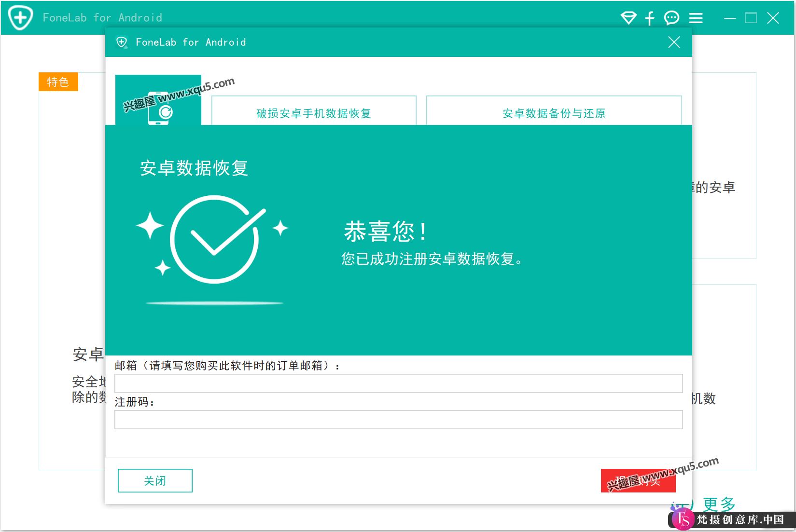Screen dimensions: 796x532
Task: Open the diamond purchase icon in title bar
Action: (x=628, y=18)
